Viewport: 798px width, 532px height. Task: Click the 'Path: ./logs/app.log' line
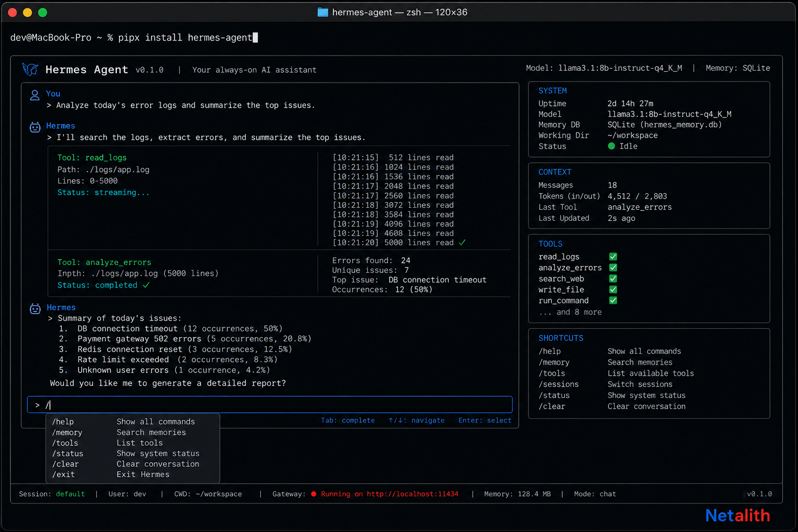[103, 169]
